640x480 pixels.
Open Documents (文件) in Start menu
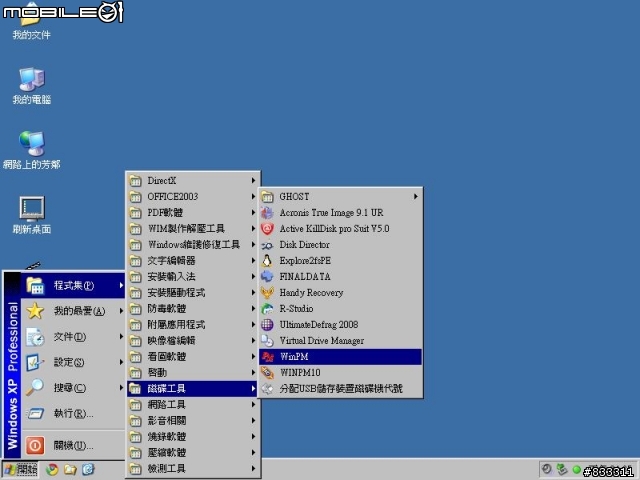[x=73, y=337]
